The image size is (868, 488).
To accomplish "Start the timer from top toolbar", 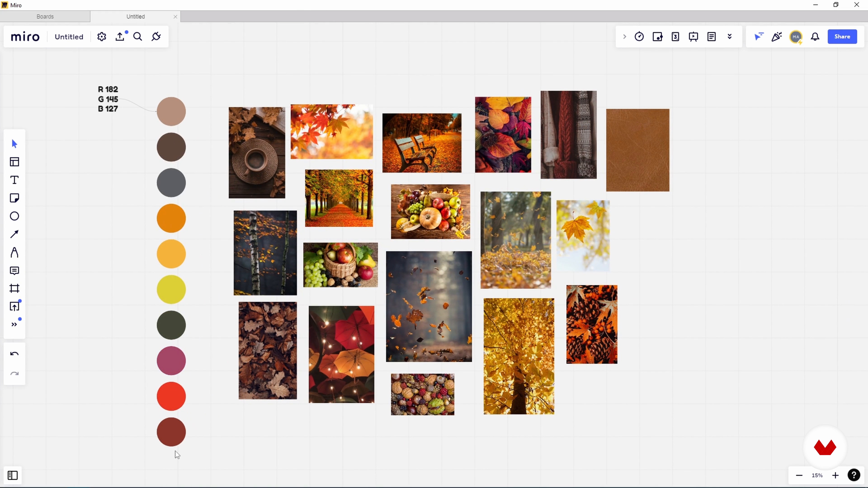I will coord(639,36).
